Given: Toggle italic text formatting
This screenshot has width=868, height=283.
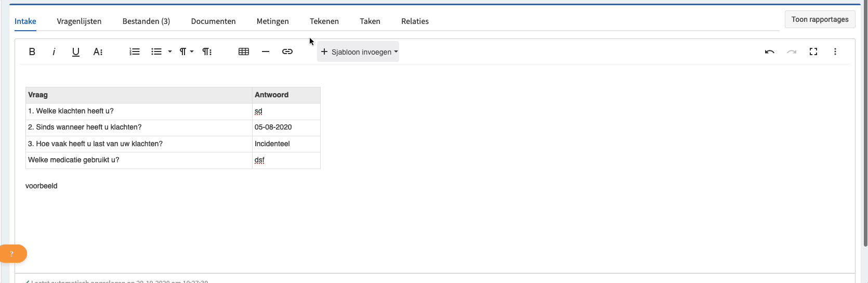Looking at the screenshot, I should coord(54,52).
